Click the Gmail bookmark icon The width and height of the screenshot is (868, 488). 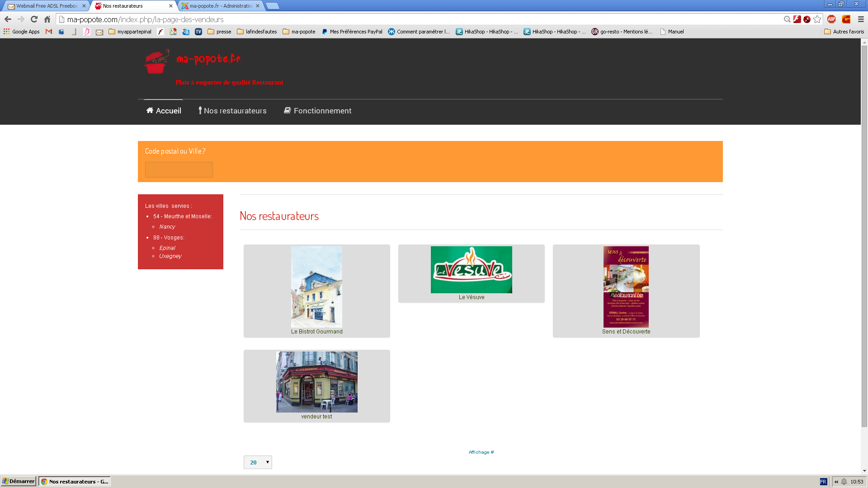tap(49, 32)
